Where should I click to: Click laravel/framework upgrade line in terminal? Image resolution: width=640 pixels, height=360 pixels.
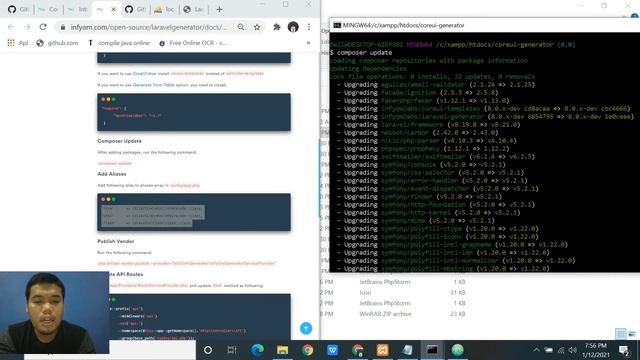pos(428,124)
